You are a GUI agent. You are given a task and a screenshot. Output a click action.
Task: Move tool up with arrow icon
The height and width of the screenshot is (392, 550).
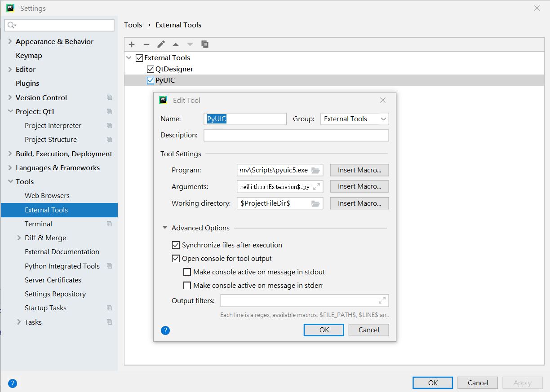point(176,44)
